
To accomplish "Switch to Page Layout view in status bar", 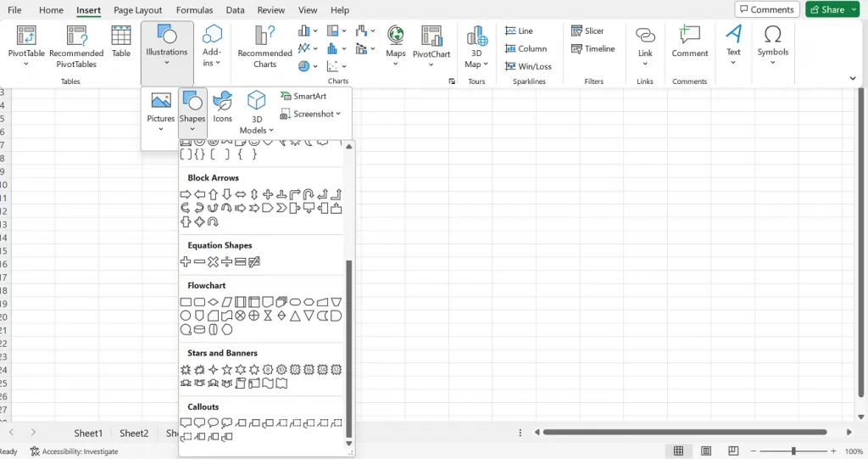I will (x=706, y=451).
